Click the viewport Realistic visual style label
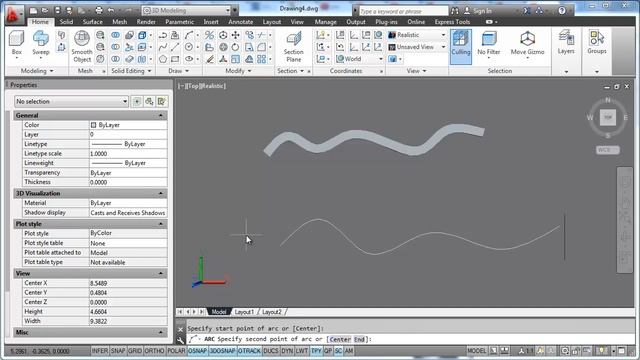The image size is (640, 360). click(x=213, y=86)
